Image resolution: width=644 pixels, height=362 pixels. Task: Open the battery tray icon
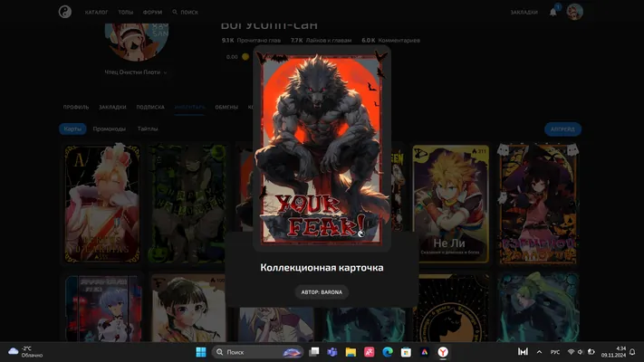(x=591, y=352)
